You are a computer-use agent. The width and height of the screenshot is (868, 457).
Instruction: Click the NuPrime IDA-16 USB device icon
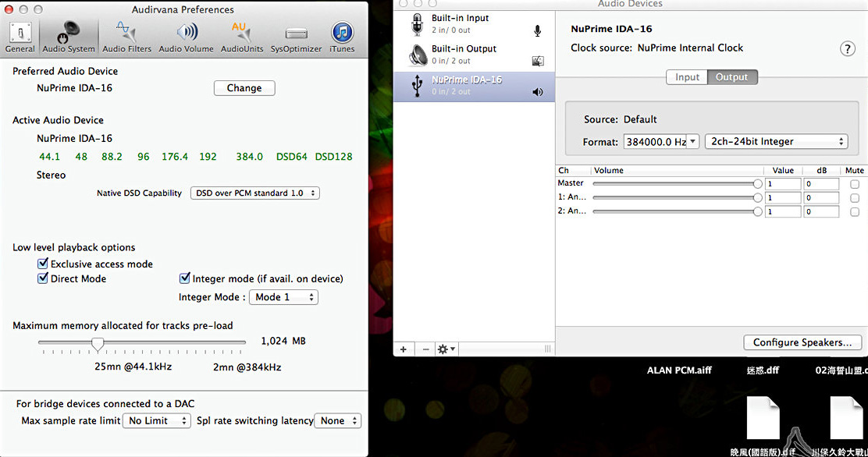tap(418, 86)
